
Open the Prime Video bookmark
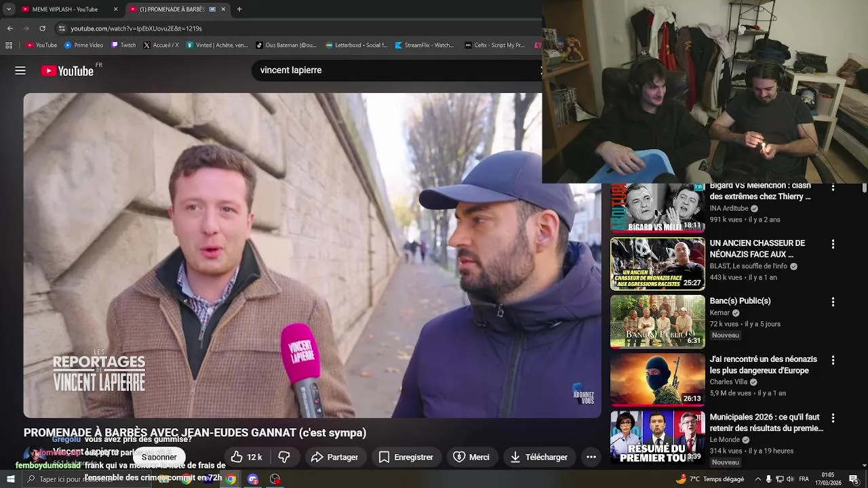84,45
